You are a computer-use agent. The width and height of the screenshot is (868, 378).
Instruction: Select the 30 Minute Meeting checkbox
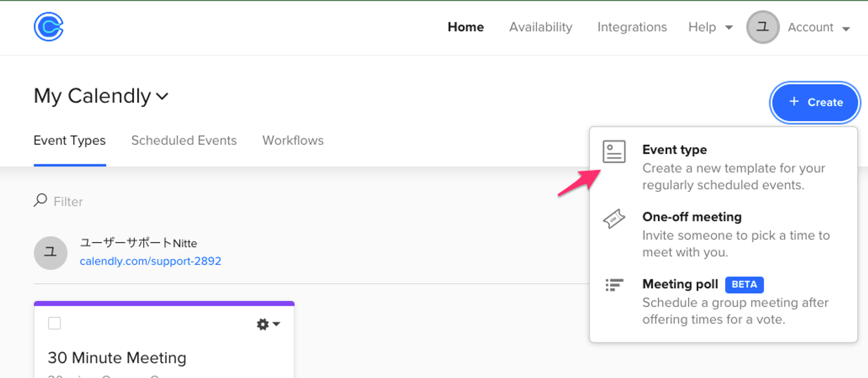(x=54, y=323)
